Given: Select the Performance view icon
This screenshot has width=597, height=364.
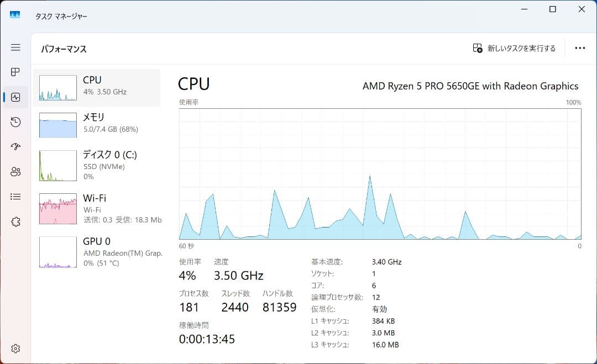Looking at the screenshot, I should coord(15,97).
